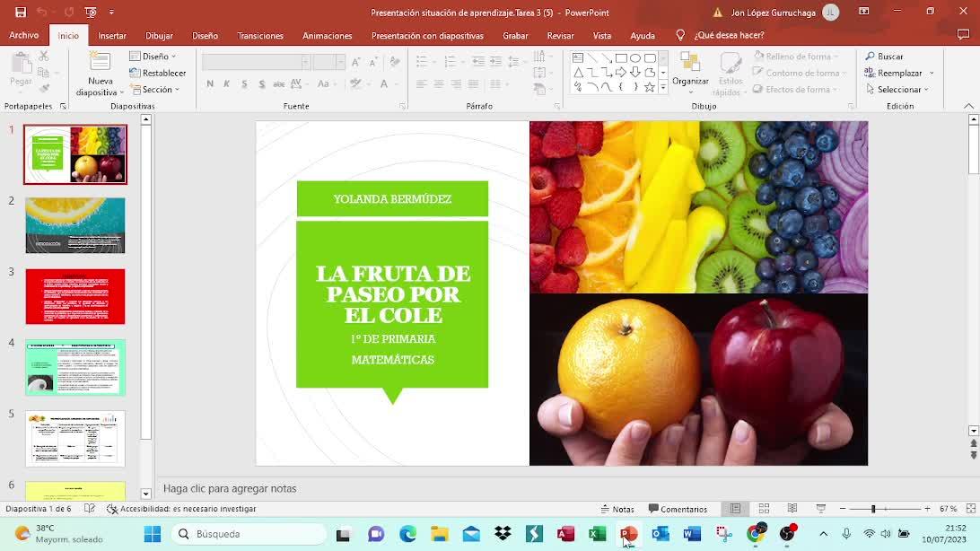Click the zoom in plus button
This screenshot has height=551, width=980.
tap(928, 509)
